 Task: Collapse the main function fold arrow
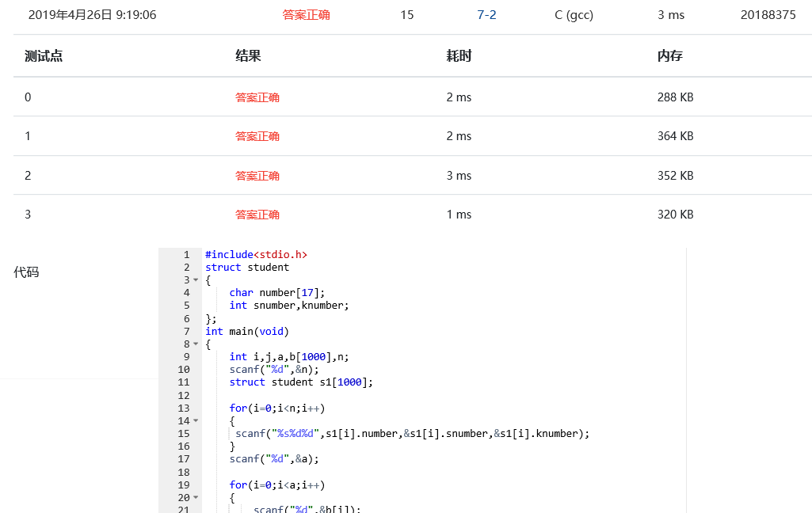pyautogui.click(x=196, y=344)
